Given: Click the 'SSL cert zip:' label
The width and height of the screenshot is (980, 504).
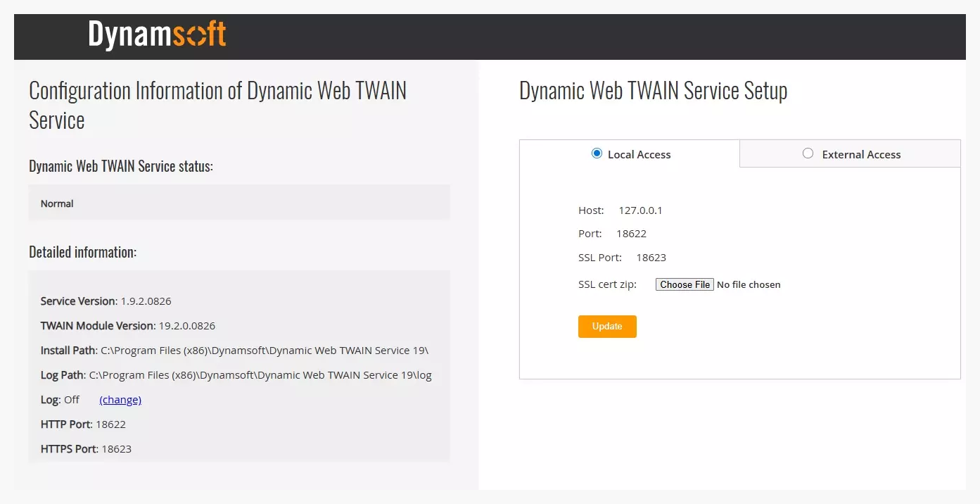Looking at the screenshot, I should point(607,284).
